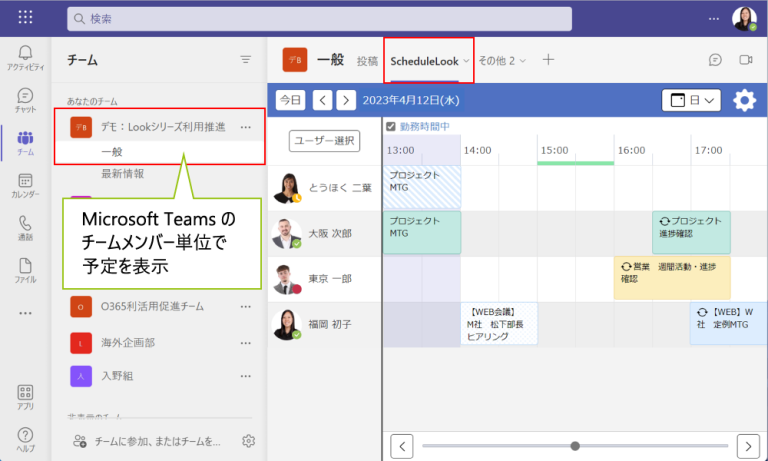Click the teams list filter icon
768x461 pixels.
tap(246, 60)
